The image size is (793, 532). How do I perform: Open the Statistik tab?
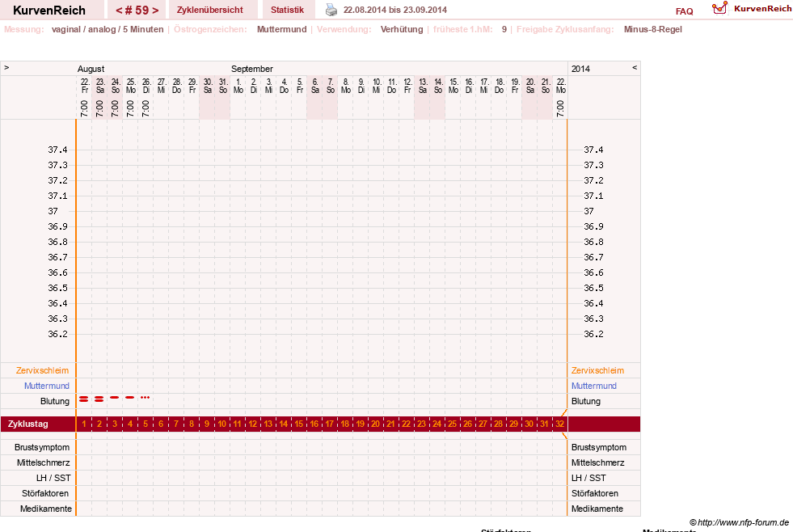point(287,10)
